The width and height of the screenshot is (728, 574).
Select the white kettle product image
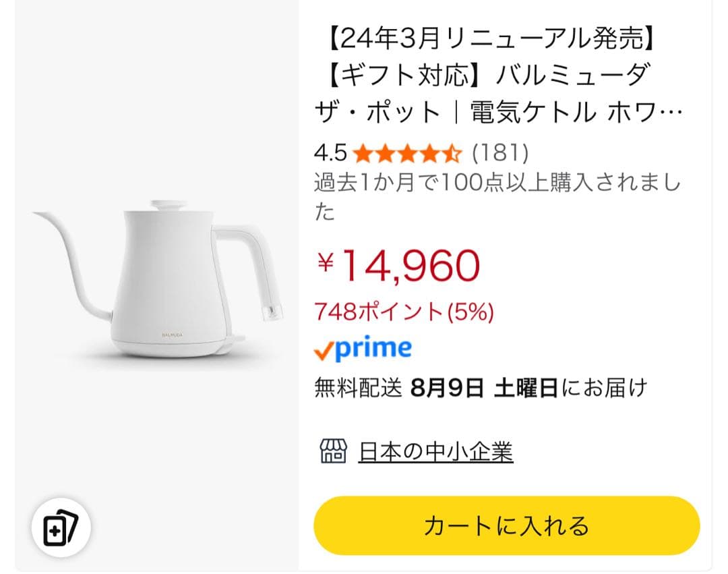[x=157, y=285]
